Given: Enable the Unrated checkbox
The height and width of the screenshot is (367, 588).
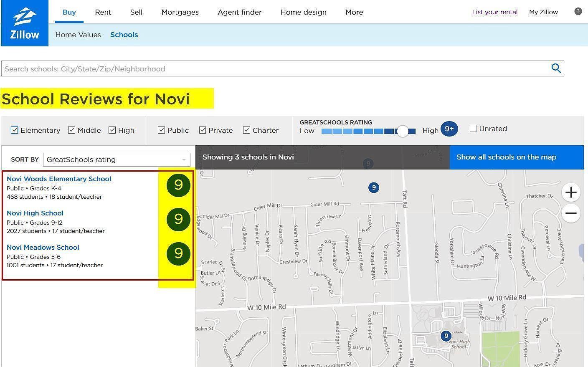Looking at the screenshot, I should click(x=473, y=129).
